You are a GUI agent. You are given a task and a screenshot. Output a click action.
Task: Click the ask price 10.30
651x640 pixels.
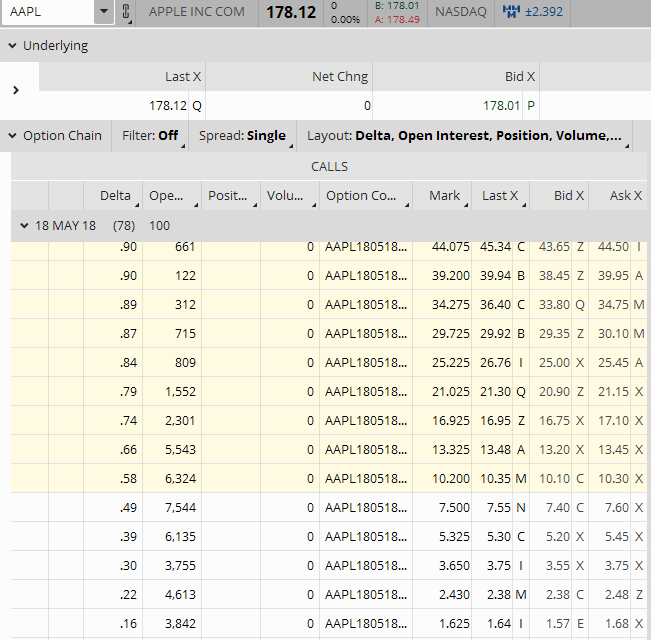point(613,479)
